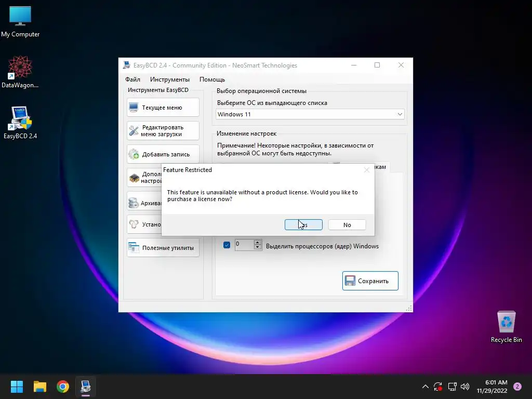Click Текущее меню sidebar button

point(163,108)
